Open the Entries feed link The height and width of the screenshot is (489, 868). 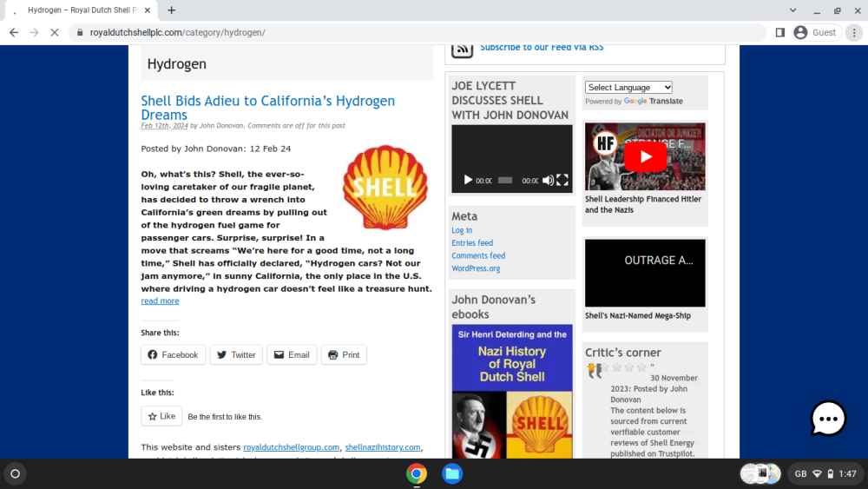click(x=472, y=243)
